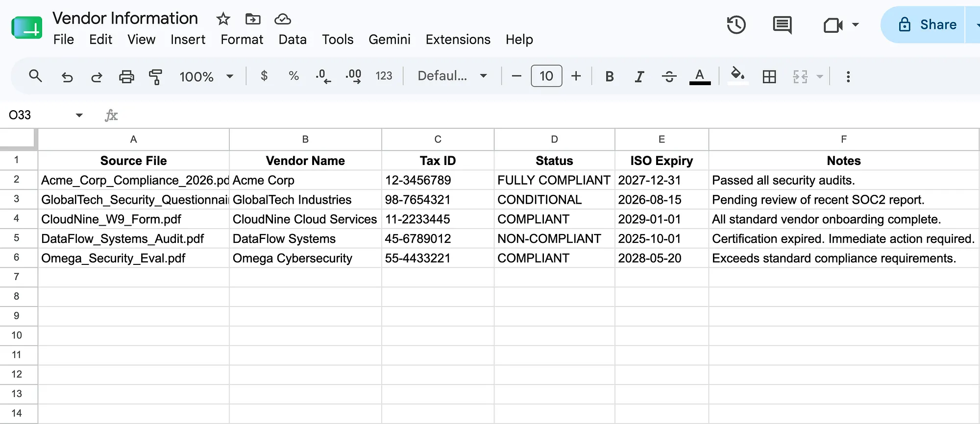Open the comments panel icon
The height and width of the screenshot is (424, 980).
click(782, 25)
